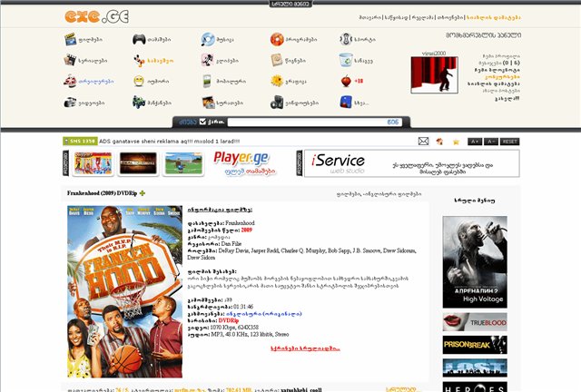Open the red apple +18 category icon
The height and width of the screenshot is (392, 581).
pyautogui.click(x=346, y=81)
